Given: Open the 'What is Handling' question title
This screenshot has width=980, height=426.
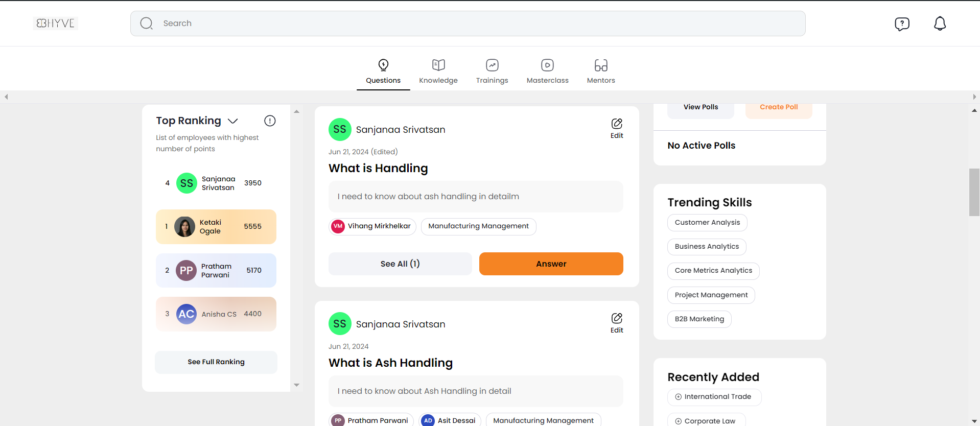Looking at the screenshot, I should click(x=378, y=168).
